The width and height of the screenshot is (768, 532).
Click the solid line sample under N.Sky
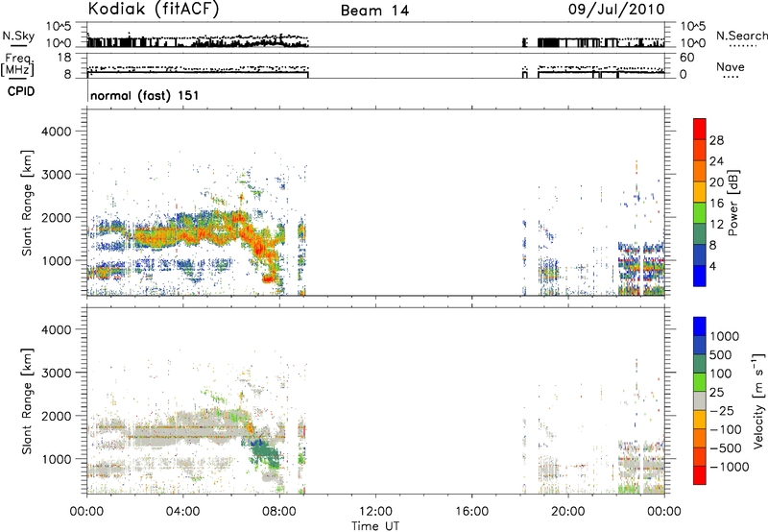(x=18, y=45)
